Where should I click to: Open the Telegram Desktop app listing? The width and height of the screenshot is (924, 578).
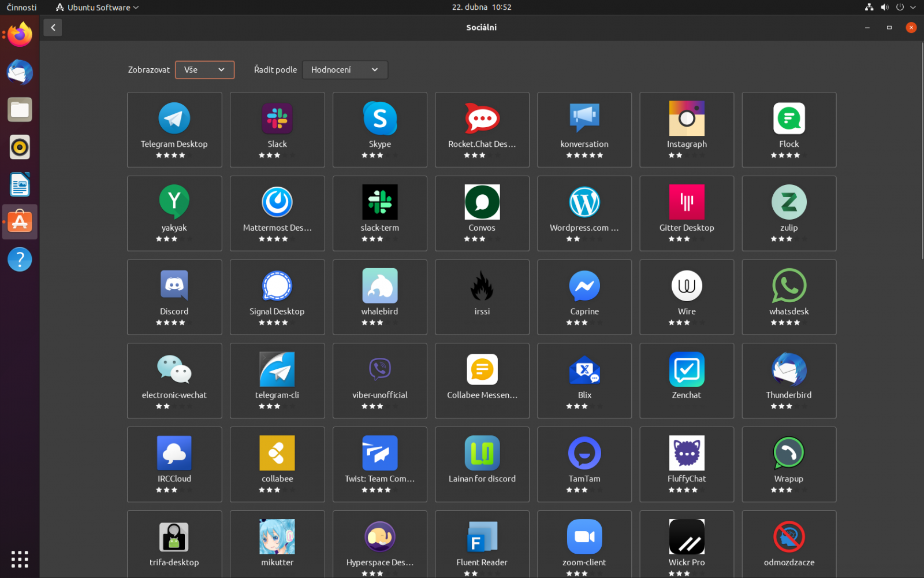tap(174, 129)
